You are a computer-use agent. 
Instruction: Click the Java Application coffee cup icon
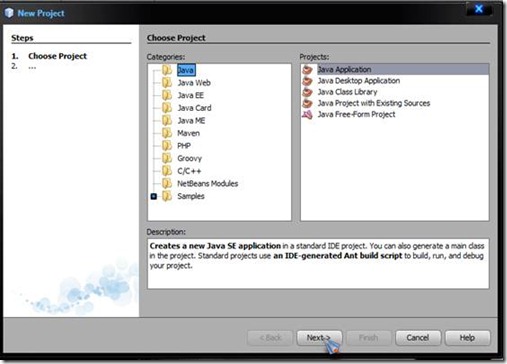(307, 70)
